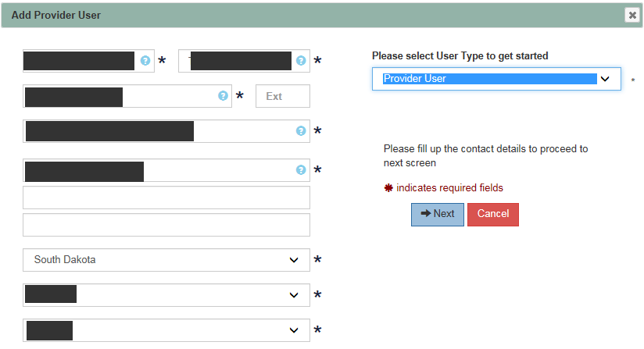This screenshot has width=644, height=349.
Task: Click 'Please select User Type to get started' text
Action: click(x=460, y=55)
